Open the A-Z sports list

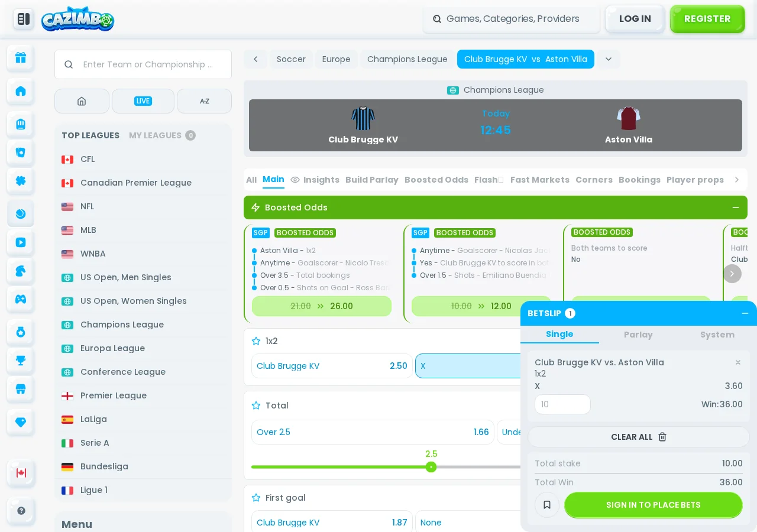pyautogui.click(x=205, y=101)
